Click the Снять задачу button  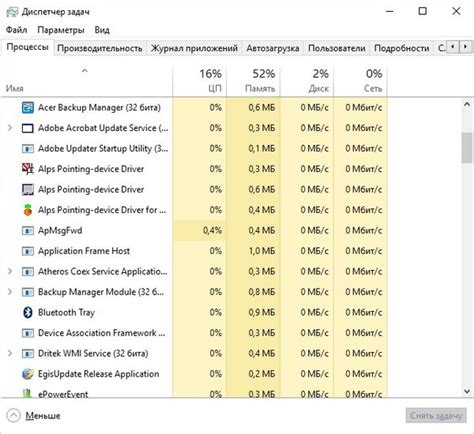(436, 416)
